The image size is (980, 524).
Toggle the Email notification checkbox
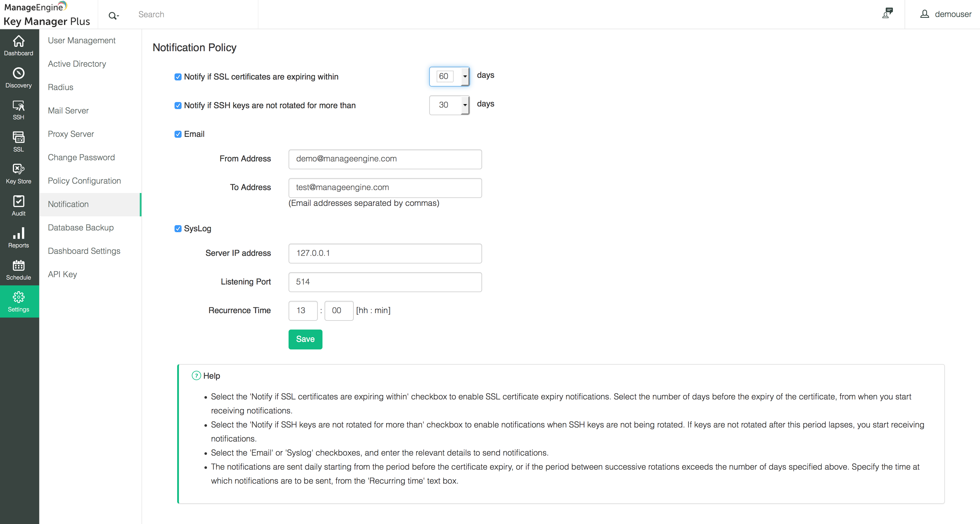[178, 134]
